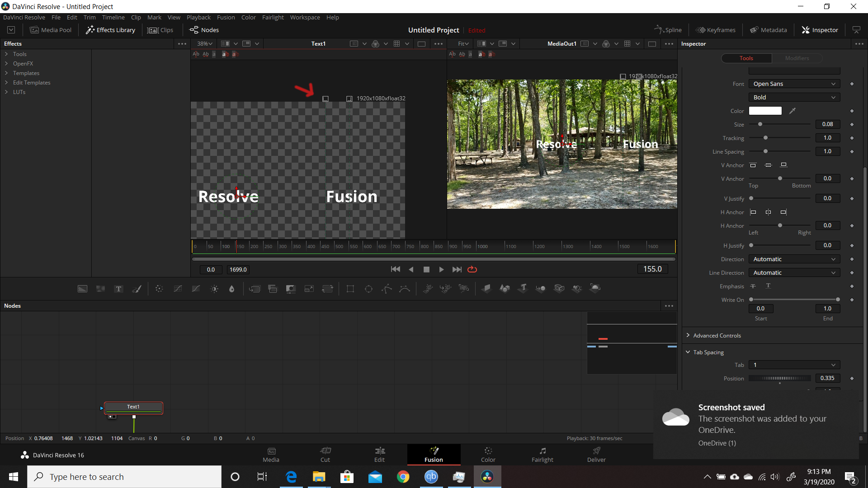Add a Matte Control node from the toolbar

291,289
